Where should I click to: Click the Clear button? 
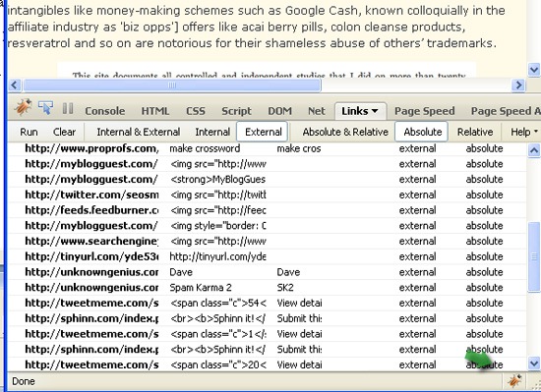point(64,132)
